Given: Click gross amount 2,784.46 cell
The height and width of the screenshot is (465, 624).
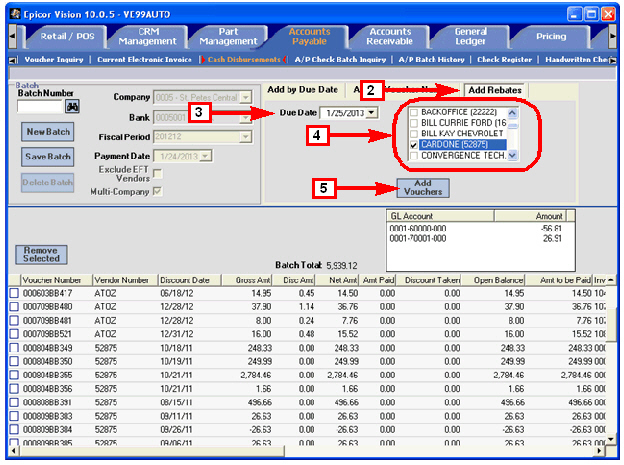Looking at the screenshot, I should (255, 375).
